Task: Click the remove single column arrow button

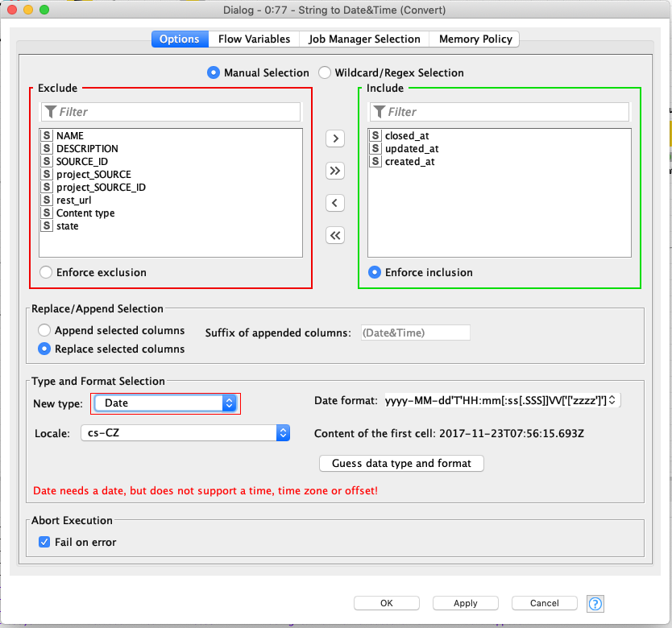Action: 335,203
